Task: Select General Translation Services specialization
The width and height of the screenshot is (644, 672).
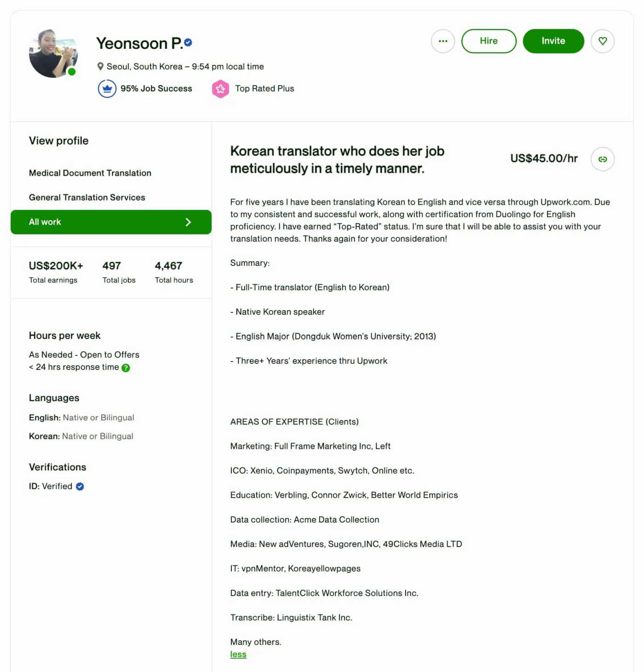Action: (86, 197)
